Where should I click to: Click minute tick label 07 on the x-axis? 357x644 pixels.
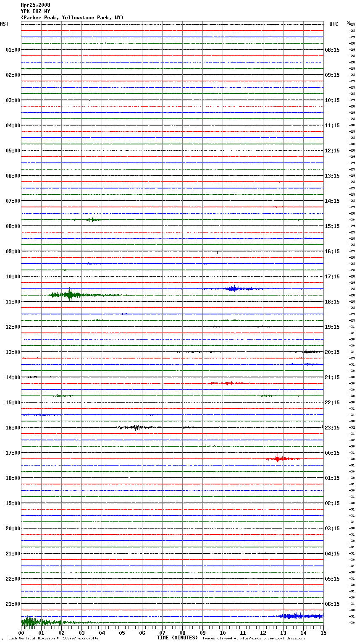coord(162,633)
